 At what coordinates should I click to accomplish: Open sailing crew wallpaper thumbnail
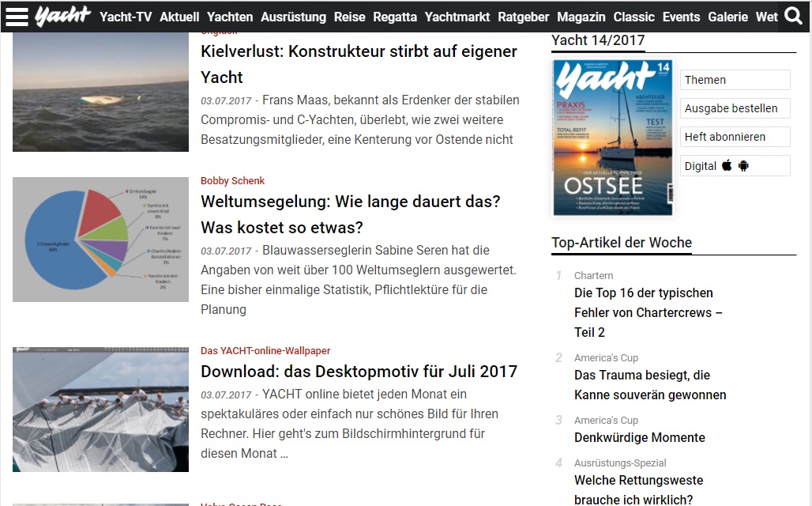coord(100,410)
